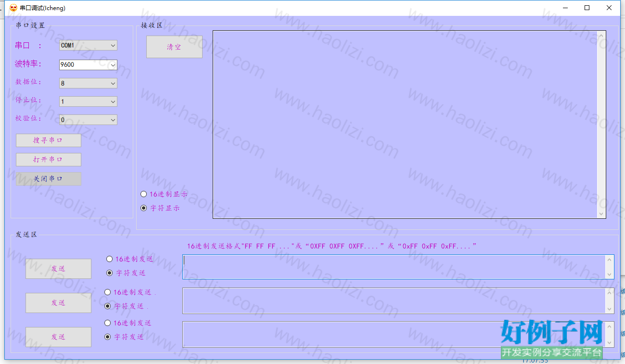Click the first 发送 button

click(58, 269)
